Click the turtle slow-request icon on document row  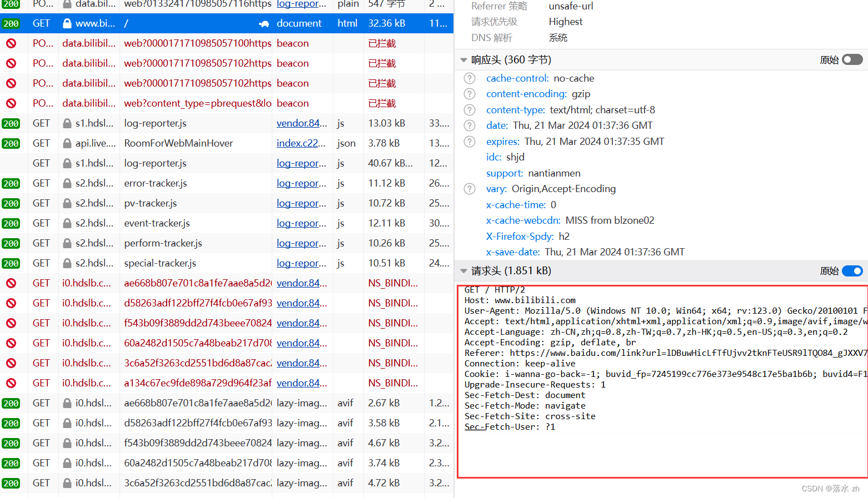(x=264, y=24)
